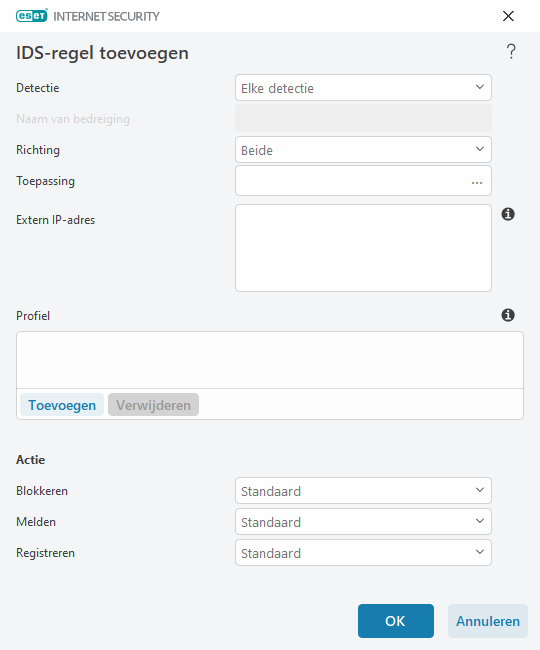Click Annuleren to cancel
This screenshot has height=650, width=540.
(x=488, y=621)
